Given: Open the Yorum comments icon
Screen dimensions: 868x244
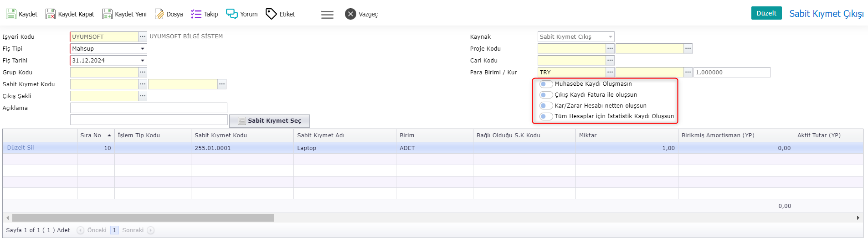Looking at the screenshot, I should (x=232, y=14).
